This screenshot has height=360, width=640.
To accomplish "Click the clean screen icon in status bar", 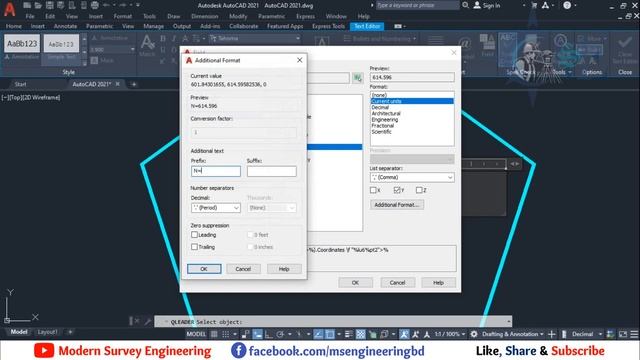I will (x=623, y=334).
